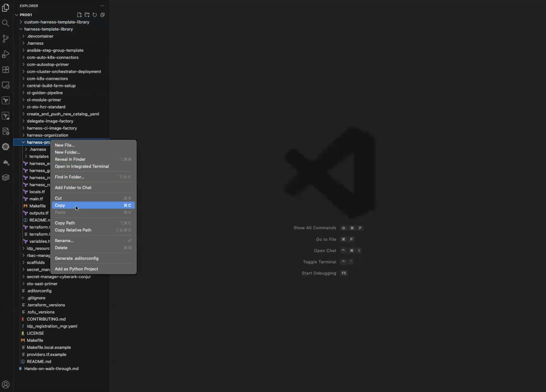Collapse the PROD1 workspace root
The width and height of the screenshot is (546, 392).
click(26, 15)
